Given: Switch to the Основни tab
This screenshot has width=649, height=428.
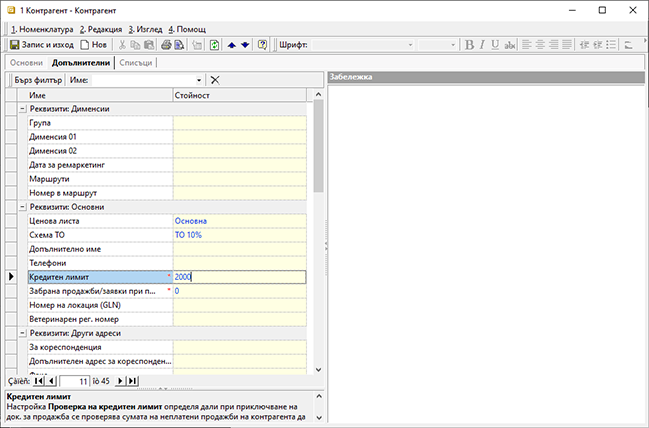Looking at the screenshot, I should click(x=27, y=63).
